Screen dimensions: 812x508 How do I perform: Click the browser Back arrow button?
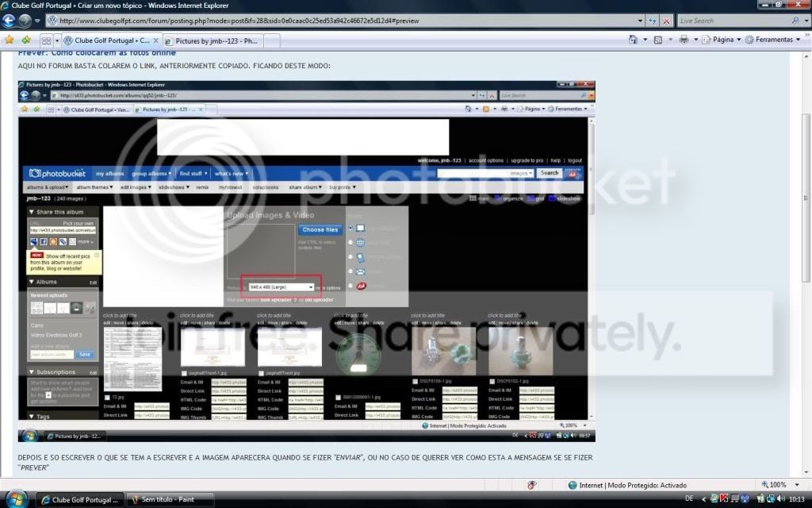(10, 21)
